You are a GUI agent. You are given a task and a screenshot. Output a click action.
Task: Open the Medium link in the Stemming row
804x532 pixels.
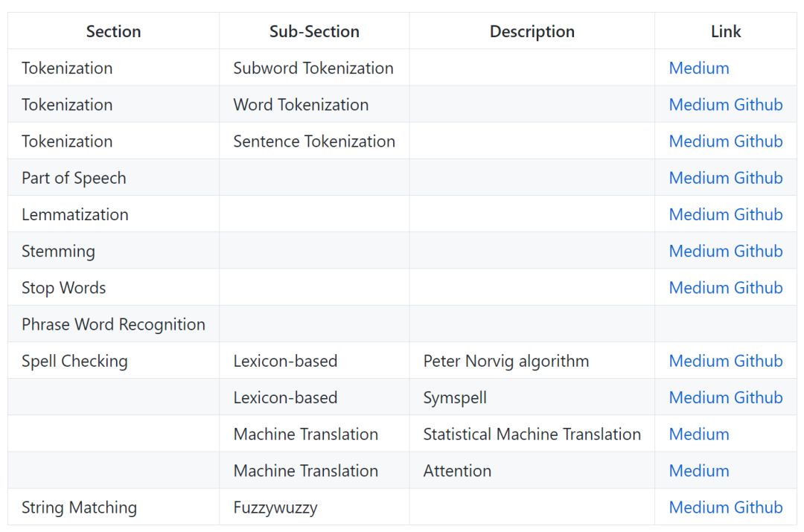pos(698,251)
